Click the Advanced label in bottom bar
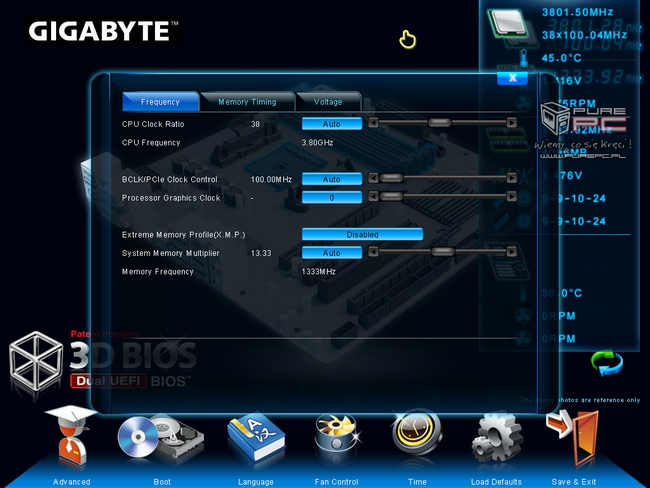This screenshot has height=488, width=650. pyautogui.click(x=72, y=482)
